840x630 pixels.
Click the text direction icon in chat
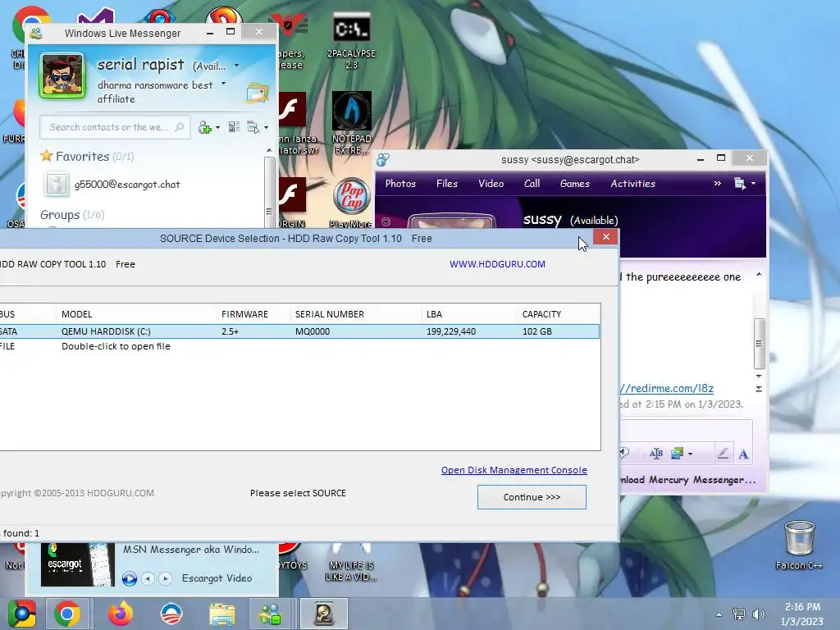point(655,454)
